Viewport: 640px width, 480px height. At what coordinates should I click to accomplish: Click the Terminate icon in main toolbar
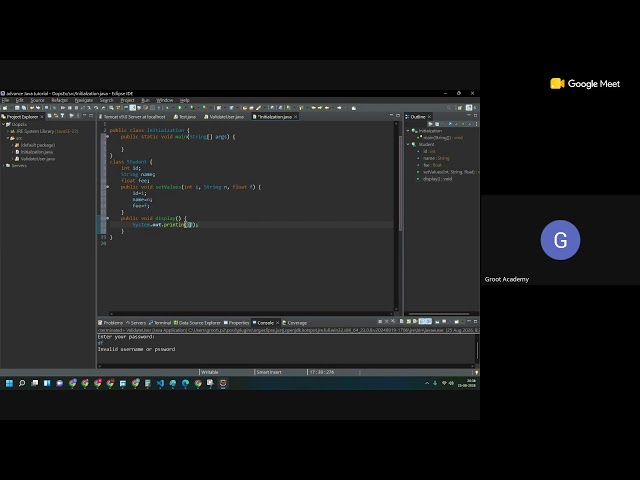pyautogui.click(x=76, y=108)
